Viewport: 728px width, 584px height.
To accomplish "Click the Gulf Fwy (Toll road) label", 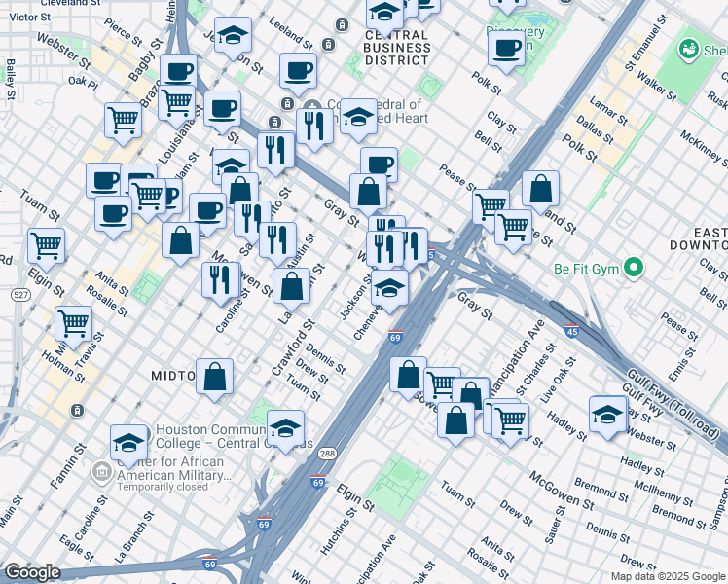I will pos(673,404).
